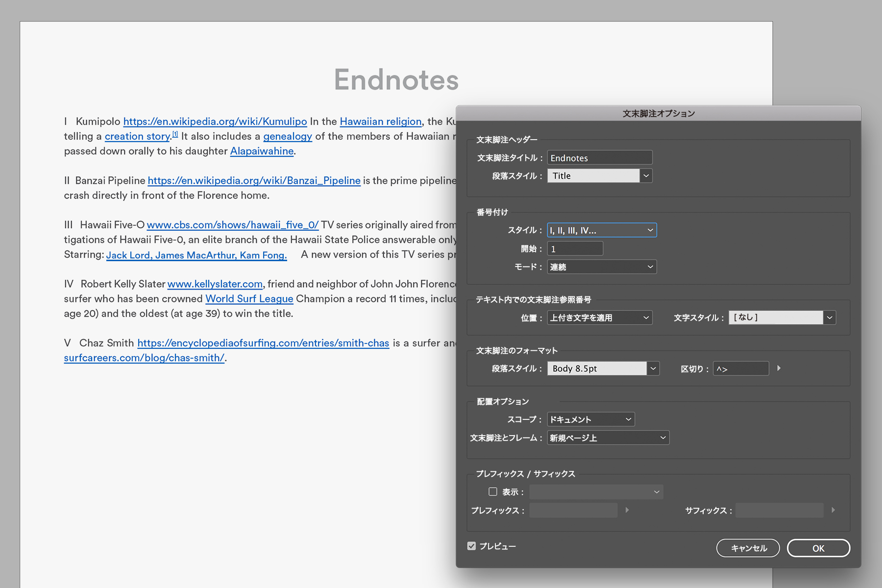Click the OK button
The height and width of the screenshot is (588, 882).
coord(818,548)
